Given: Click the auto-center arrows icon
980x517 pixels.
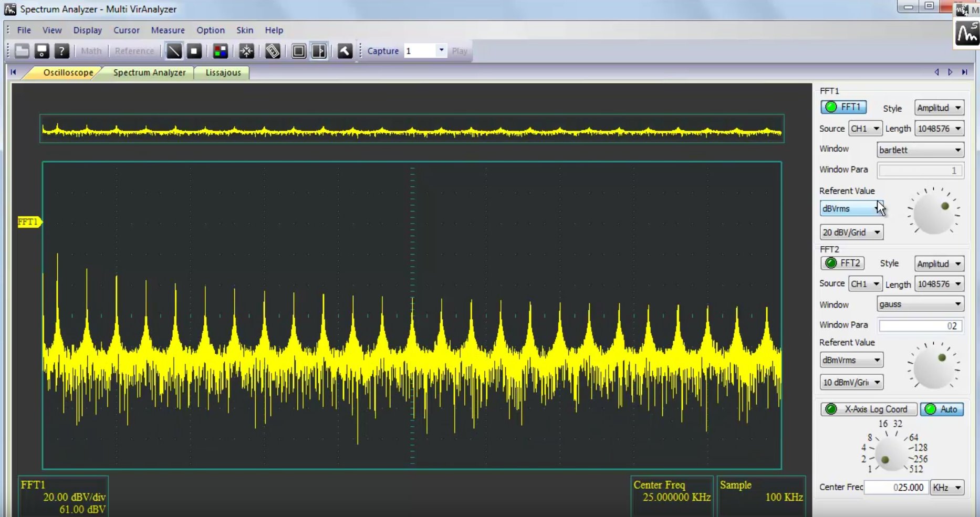Looking at the screenshot, I should (246, 51).
